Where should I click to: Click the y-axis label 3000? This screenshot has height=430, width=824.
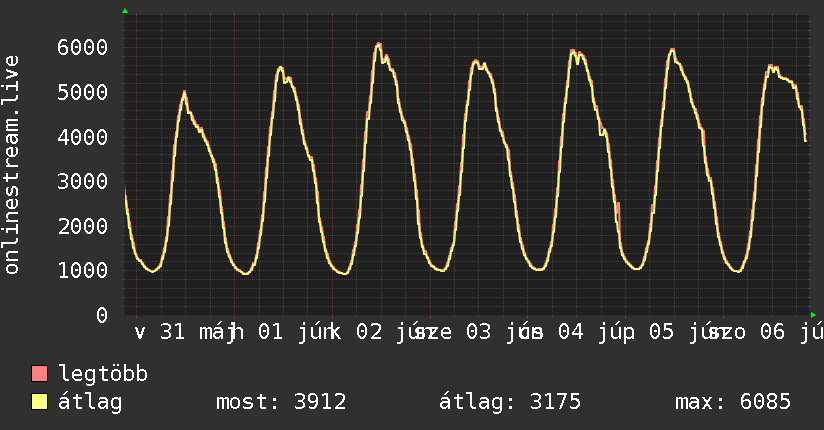coord(83,181)
